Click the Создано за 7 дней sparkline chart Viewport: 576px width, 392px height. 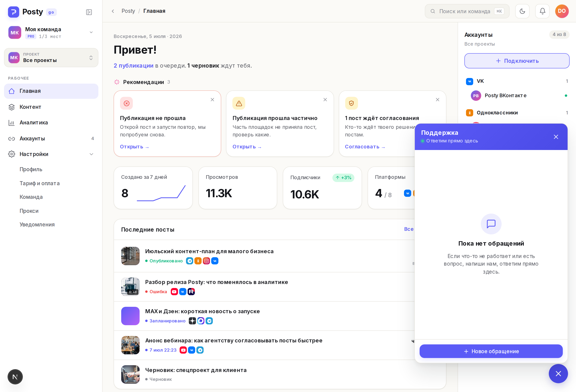[x=161, y=193]
